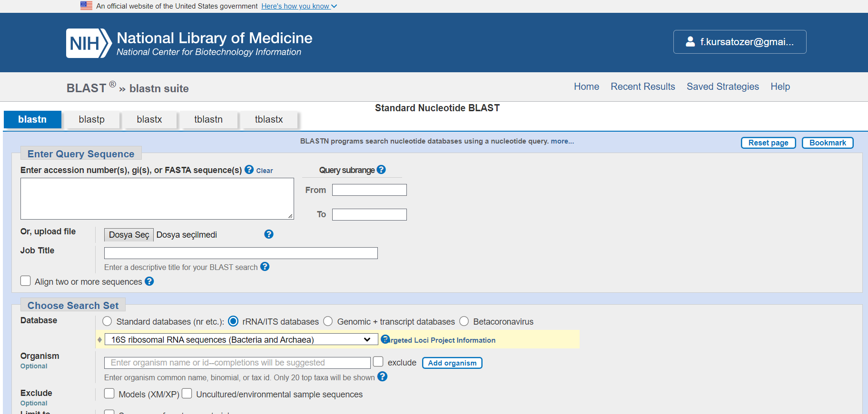Open Query subrange help icon
868x414 pixels.
(381, 170)
